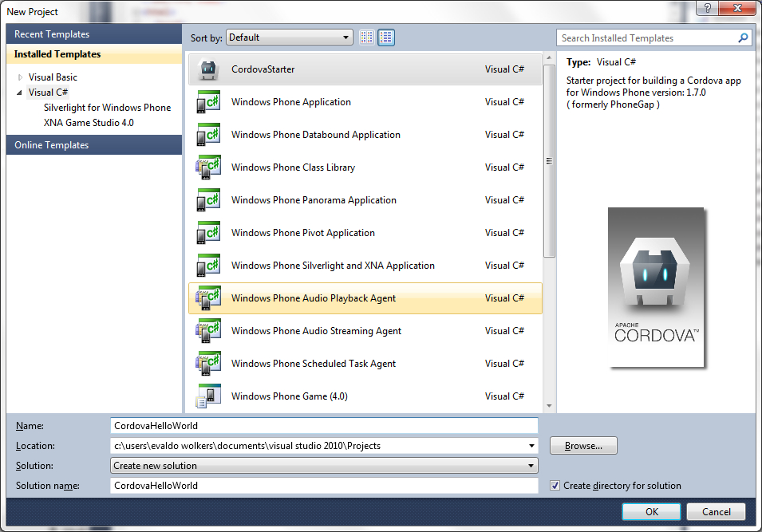Select the Windows Phone Class Library icon
Screen dimensions: 762x532
point(207,167)
